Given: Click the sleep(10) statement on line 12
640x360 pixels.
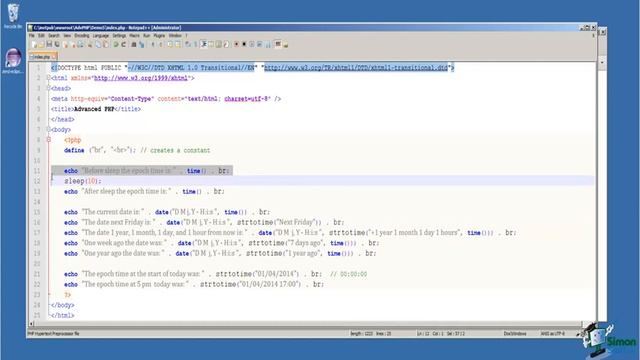Looking at the screenshot, I should (x=82, y=181).
